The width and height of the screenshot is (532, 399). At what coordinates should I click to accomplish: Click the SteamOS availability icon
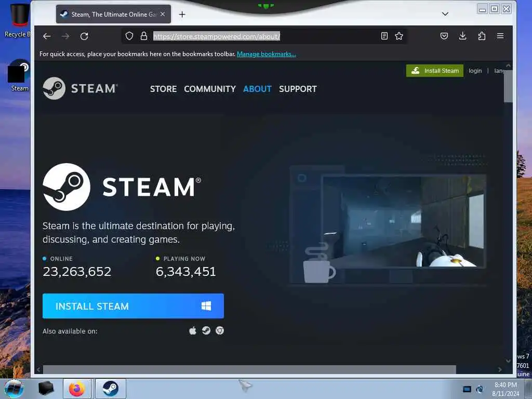point(206,330)
